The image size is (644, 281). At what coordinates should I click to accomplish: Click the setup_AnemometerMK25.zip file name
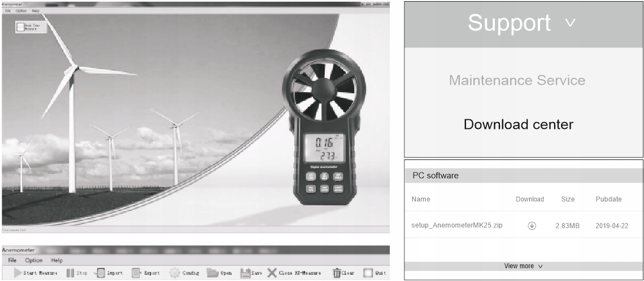[x=456, y=226]
